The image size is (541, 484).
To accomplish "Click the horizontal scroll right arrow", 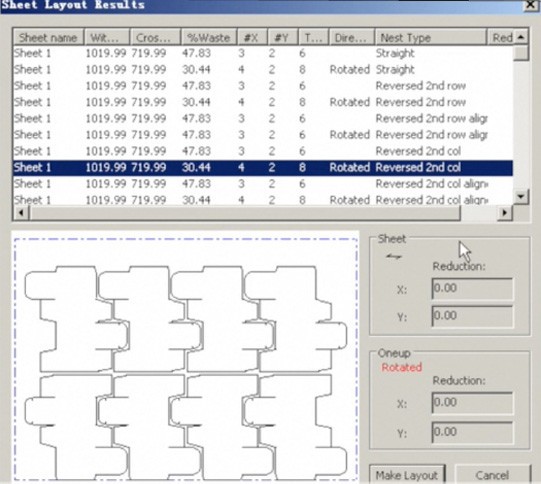I will pyautogui.click(x=505, y=213).
